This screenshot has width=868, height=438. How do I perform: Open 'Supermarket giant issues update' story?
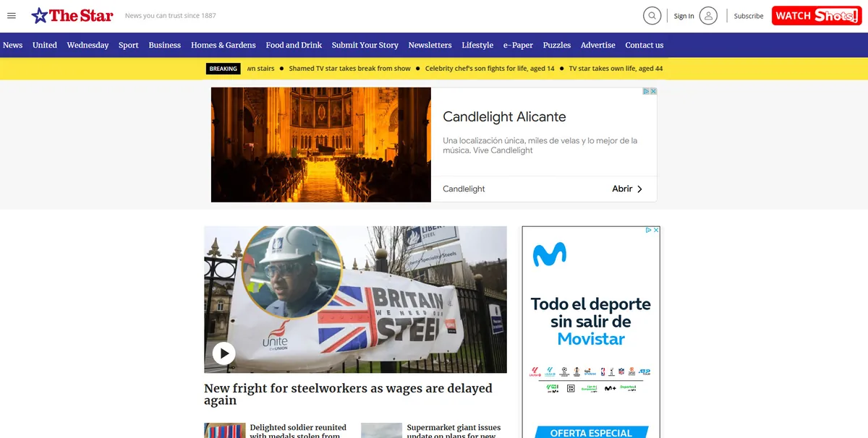tap(454, 431)
